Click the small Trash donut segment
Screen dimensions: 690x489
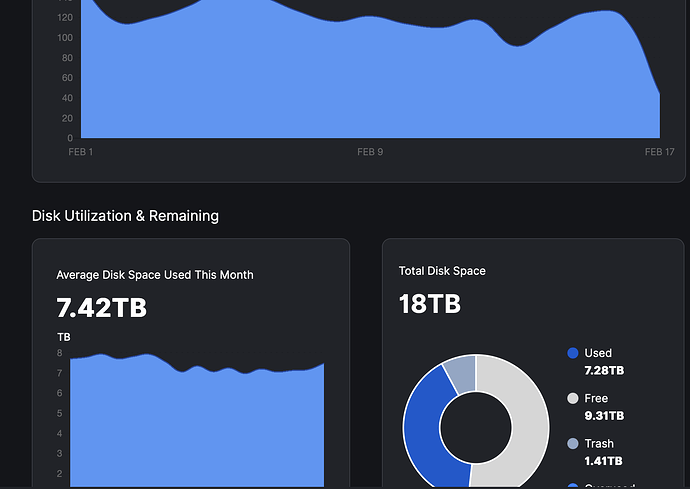459,374
